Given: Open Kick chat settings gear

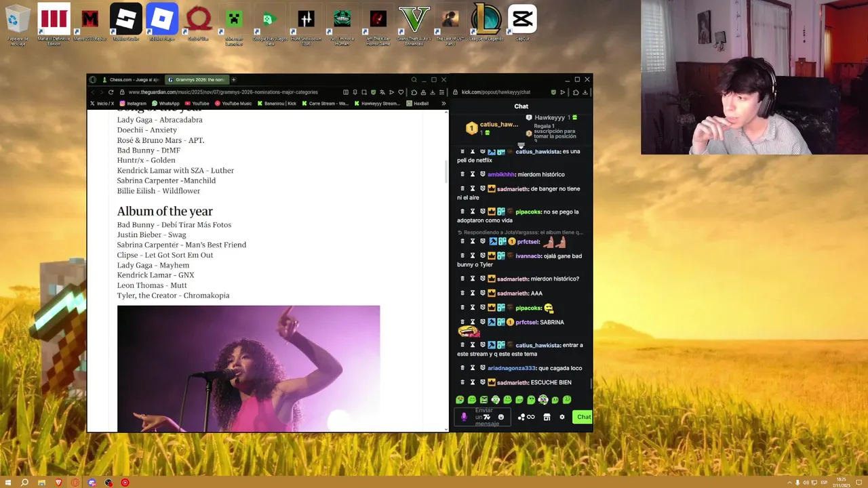Looking at the screenshot, I should 561,418.
